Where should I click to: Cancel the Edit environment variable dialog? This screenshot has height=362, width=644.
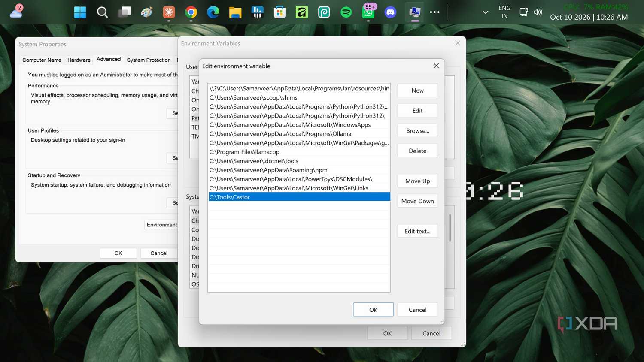tap(418, 310)
